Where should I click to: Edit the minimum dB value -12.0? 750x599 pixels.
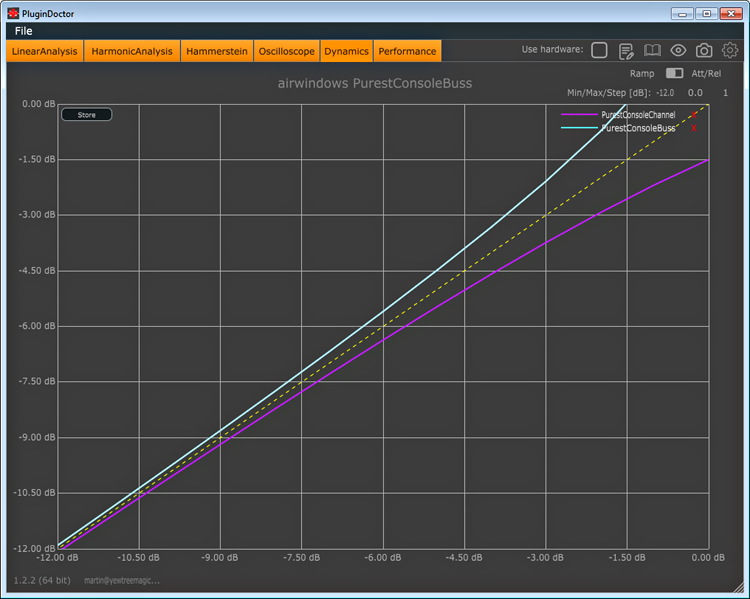665,93
